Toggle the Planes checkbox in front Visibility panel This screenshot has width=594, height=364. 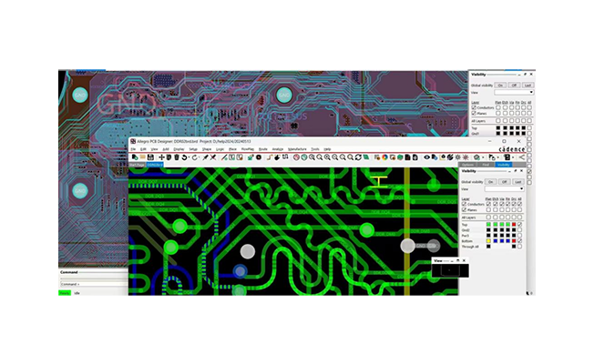pos(464,210)
